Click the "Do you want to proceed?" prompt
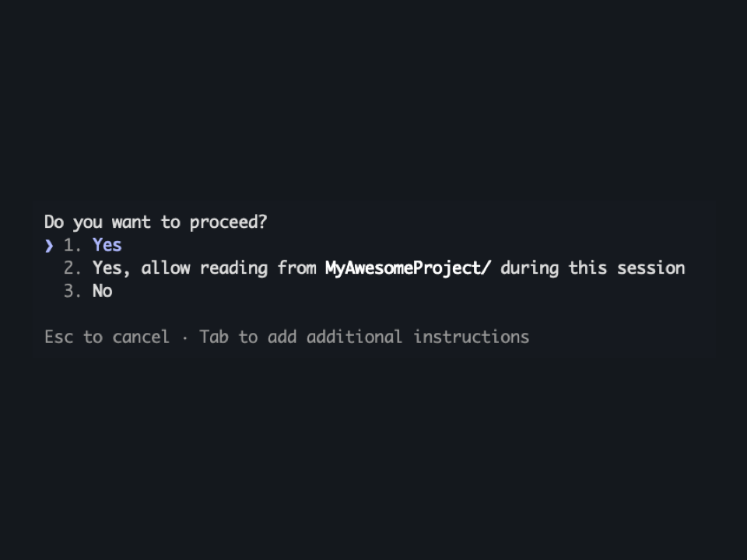The height and width of the screenshot is (560, 747). [x=156, y=222]
